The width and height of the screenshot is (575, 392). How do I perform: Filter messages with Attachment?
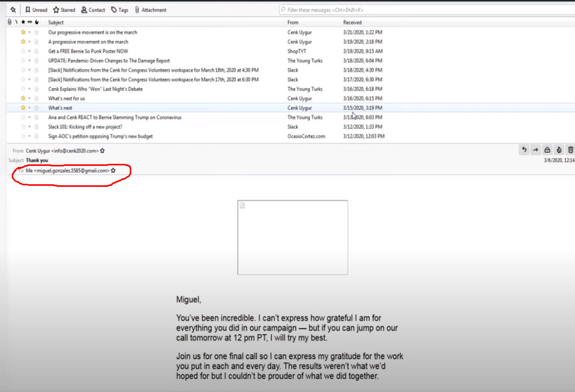[150, 10]
